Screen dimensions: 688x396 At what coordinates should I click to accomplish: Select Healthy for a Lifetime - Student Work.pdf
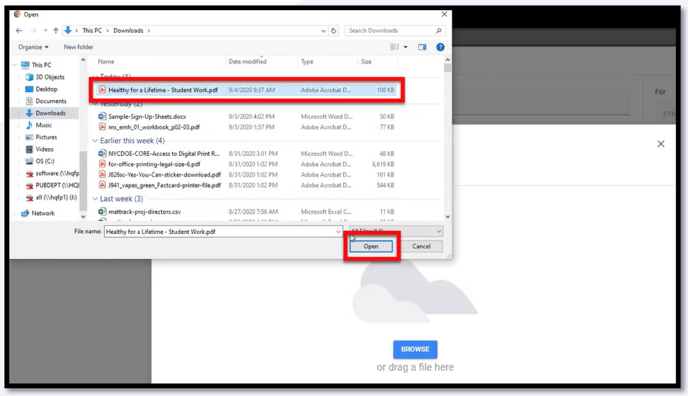click(x=247, y=90)
